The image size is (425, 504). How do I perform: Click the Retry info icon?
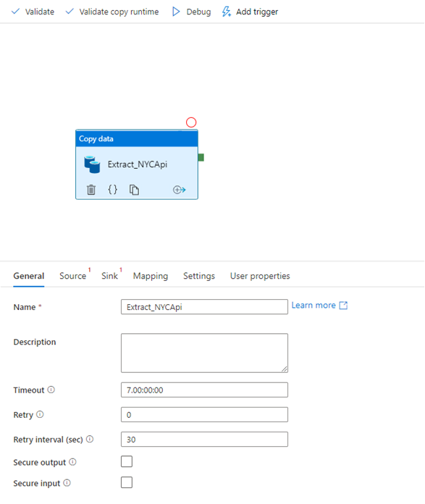point(40,414)
